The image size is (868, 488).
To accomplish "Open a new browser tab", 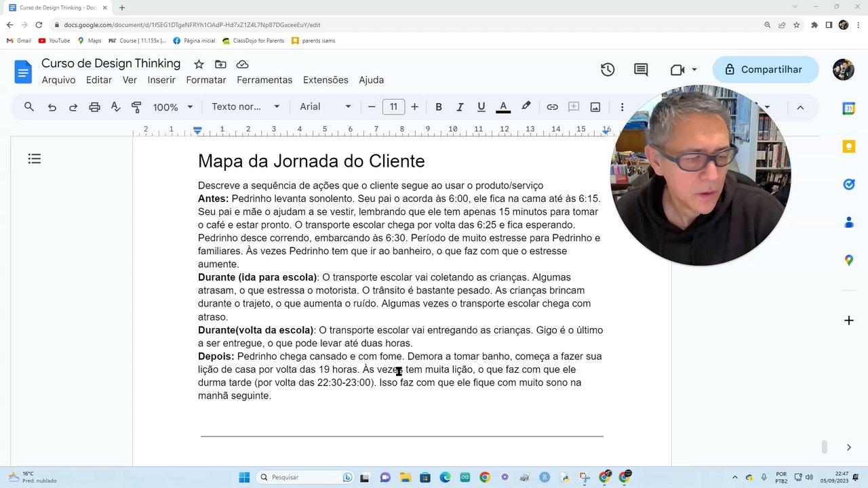I will (122, 7).
